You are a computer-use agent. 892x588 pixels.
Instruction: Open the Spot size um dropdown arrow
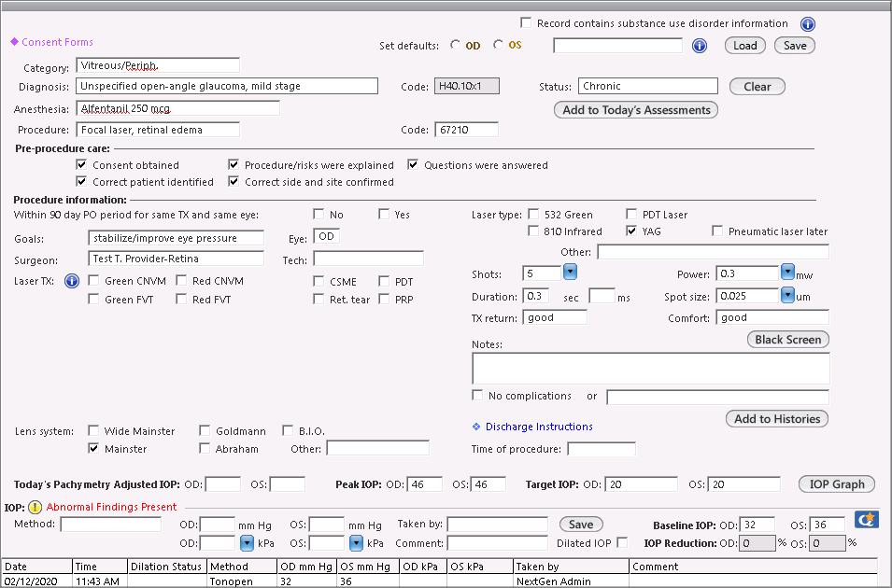787,295
